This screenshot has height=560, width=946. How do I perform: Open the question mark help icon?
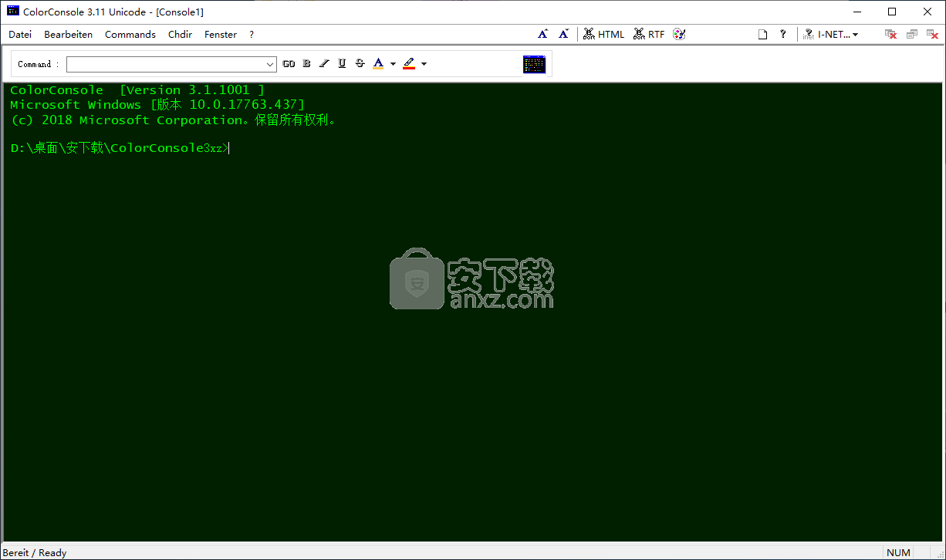(783, 34)
